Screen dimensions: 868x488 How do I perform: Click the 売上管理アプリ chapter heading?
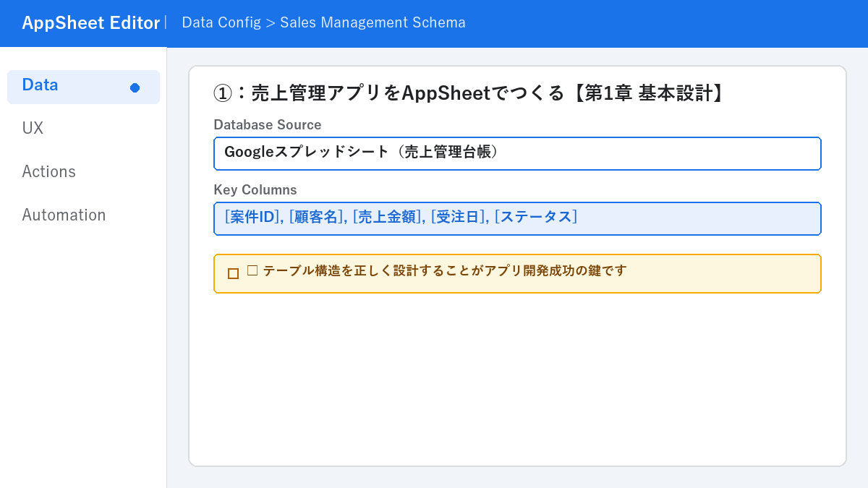click(469, 93)
